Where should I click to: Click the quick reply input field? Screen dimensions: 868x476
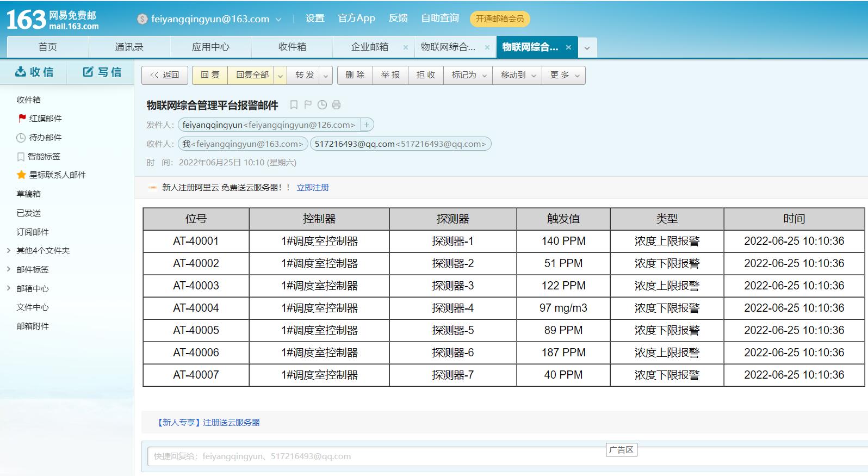click(x=375, y=456)
